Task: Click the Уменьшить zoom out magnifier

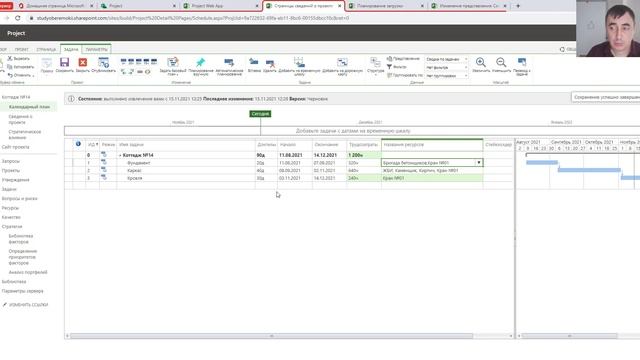Action: (x=501, y=62)
